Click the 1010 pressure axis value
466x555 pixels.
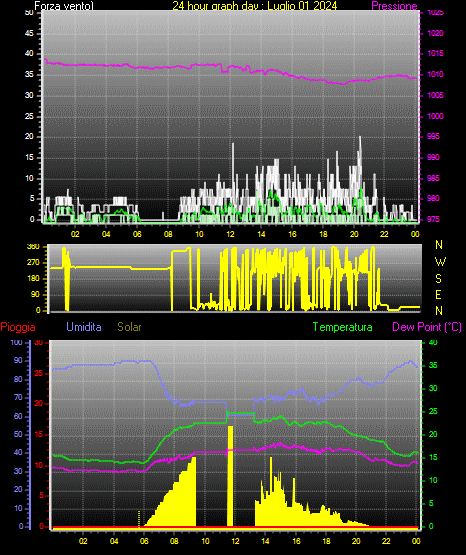[x=435, y=74]
